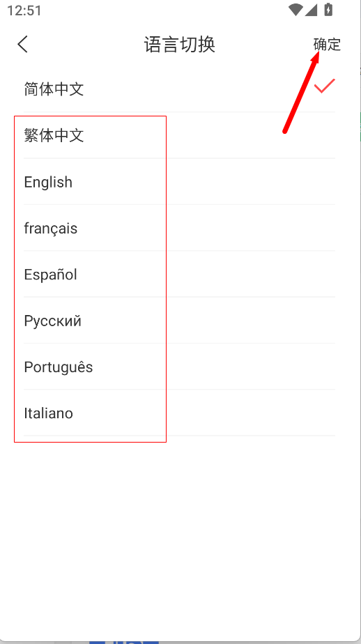Choose Русский as the app language
Viewport: 361px width, 644px height.
pyautogui.click(x=180, y=321)
